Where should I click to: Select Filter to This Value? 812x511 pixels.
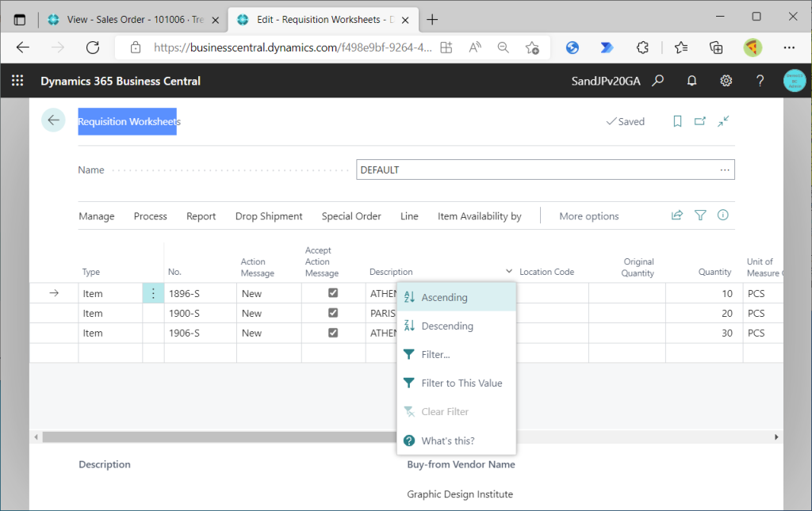pos(456,383)
